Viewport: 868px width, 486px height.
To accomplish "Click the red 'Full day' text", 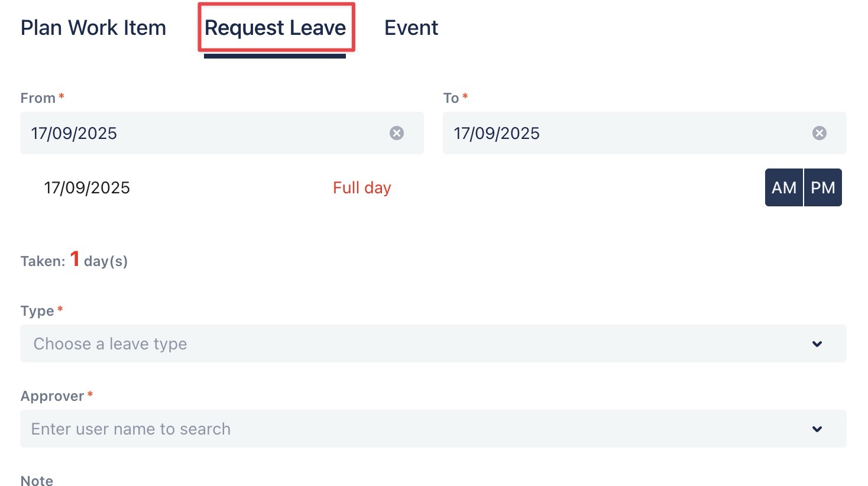I will pyautogui.click(x=362, y=188).
